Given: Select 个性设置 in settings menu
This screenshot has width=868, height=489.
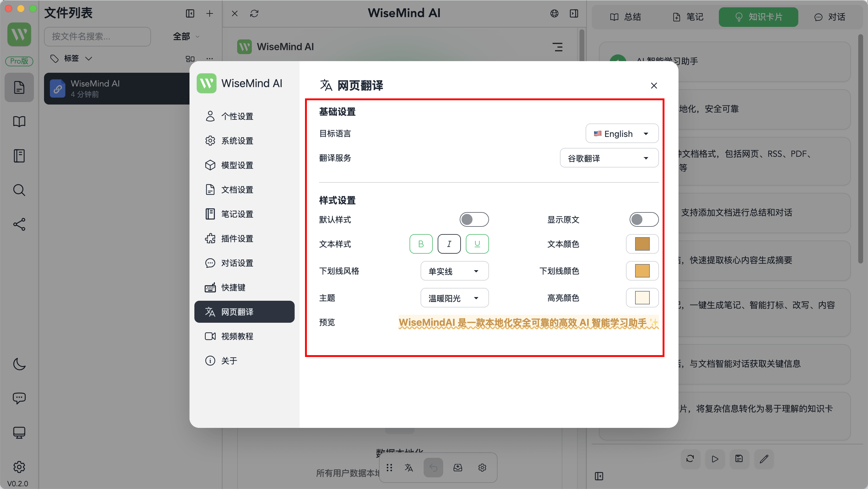Looking at the screenshot, I should click(244, 117).
